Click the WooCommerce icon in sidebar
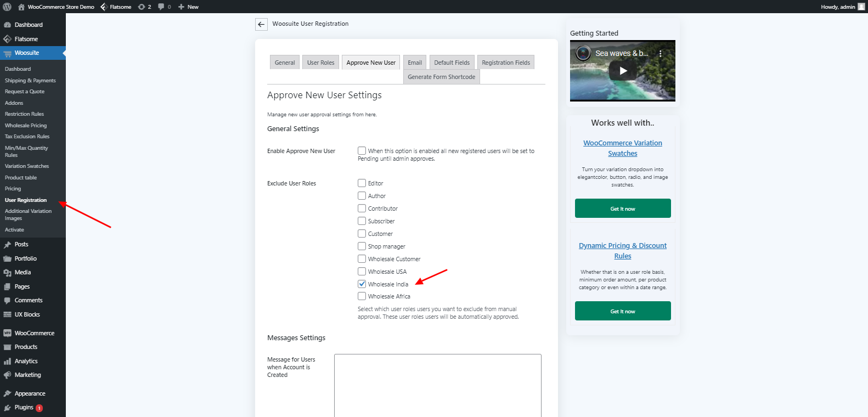Image resolution: width=868 pixels, height=417 pixels. pyautogui.click(x=7, y=333)
